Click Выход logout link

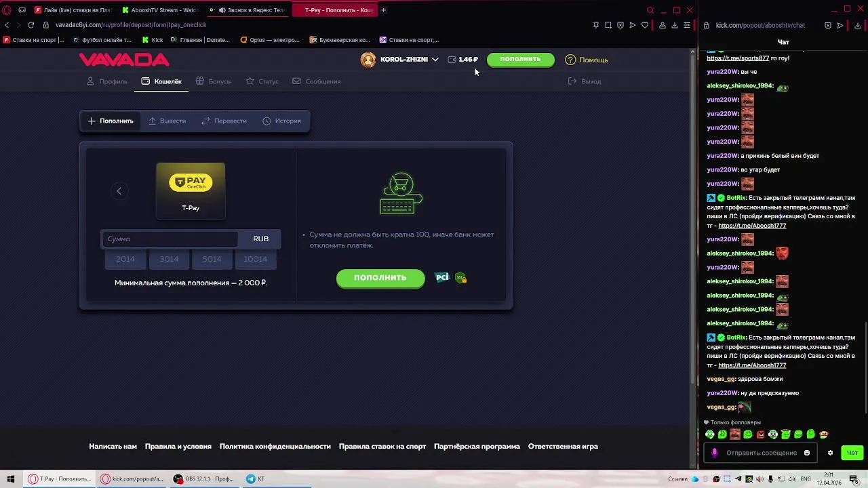[x=585, y=81]
